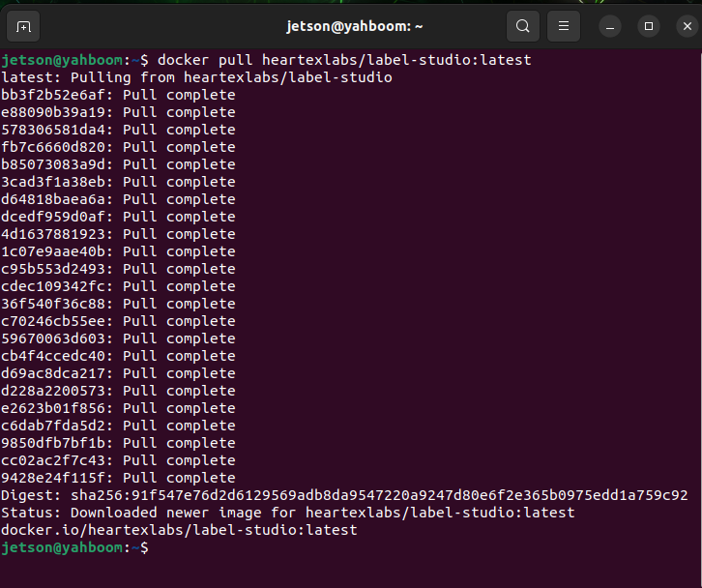This screenshot has width=702, height=588.
Task: Click the d64818baea6a layer line
Action: (118, 199)
